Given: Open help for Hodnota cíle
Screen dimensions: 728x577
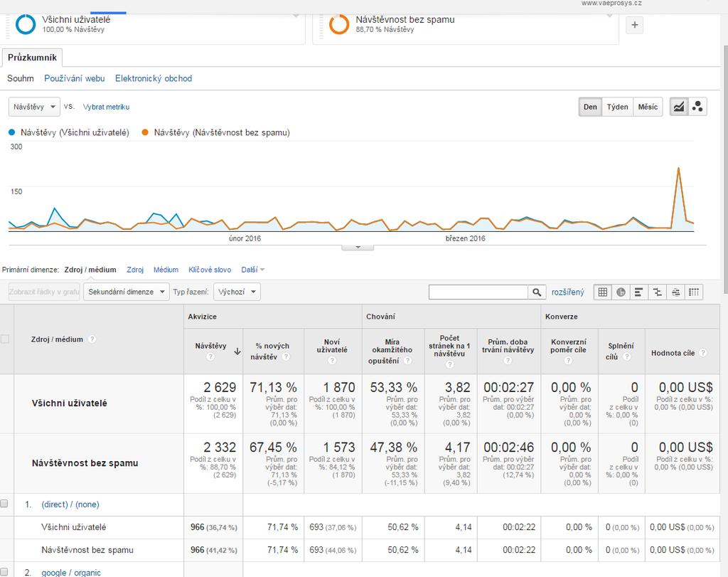Looking at the screenshot, I should click(703, 353).
